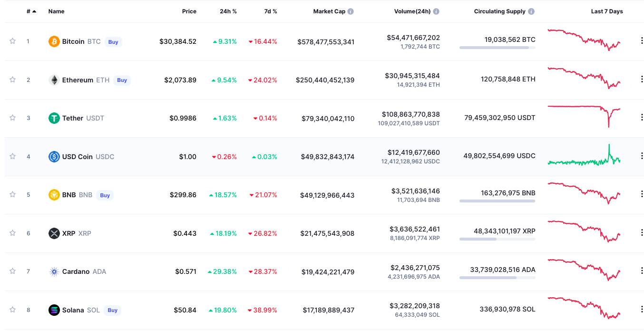Click Ethereum volume $30,945,315,484
Image resolution: width=644 pixels, height=332 pixels.
pyautogui.click(x=412, y=76)
